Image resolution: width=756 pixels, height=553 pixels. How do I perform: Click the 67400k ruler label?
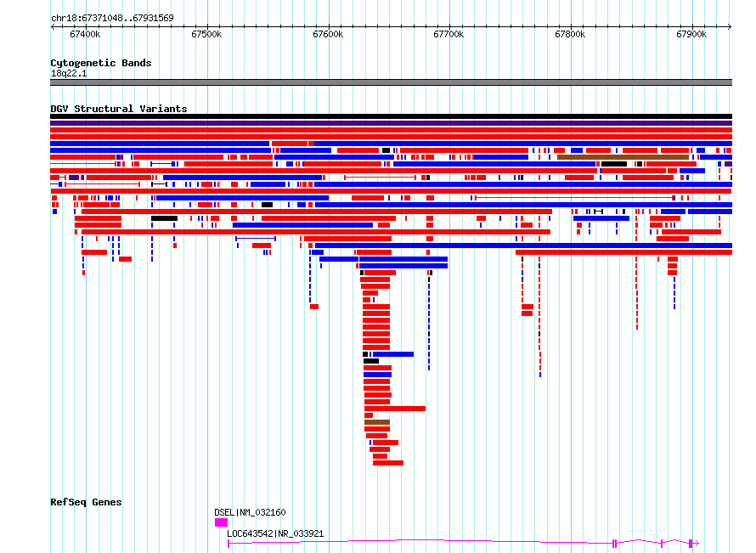(85, 34)
